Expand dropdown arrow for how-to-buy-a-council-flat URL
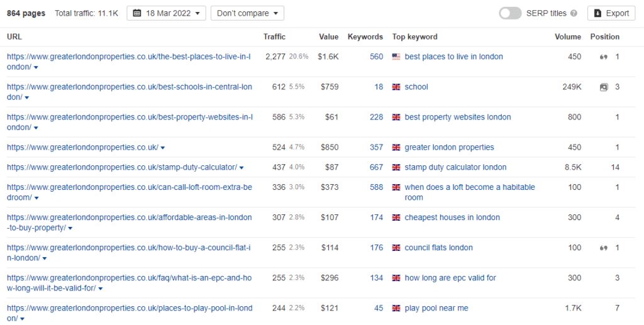 pyautogui.click(x=45, y=259)
